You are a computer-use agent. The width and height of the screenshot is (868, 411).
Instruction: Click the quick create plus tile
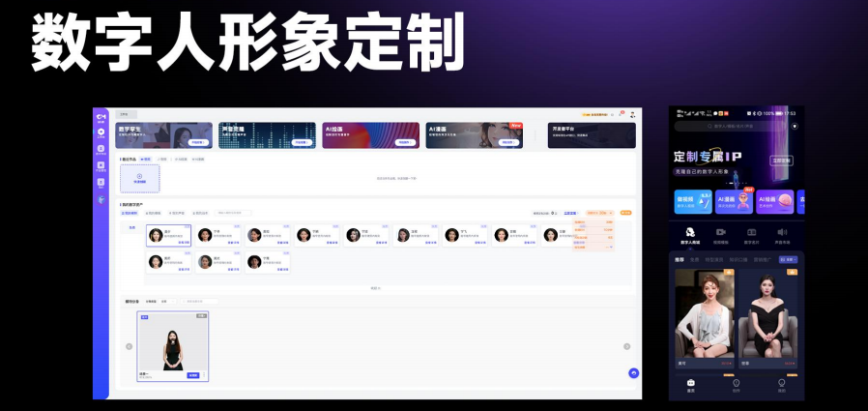139,178
